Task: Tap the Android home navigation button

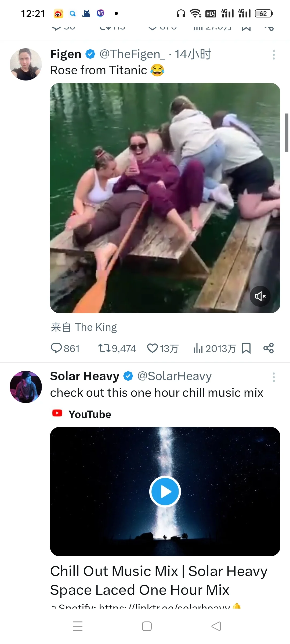Action: (x=147, y=626)
